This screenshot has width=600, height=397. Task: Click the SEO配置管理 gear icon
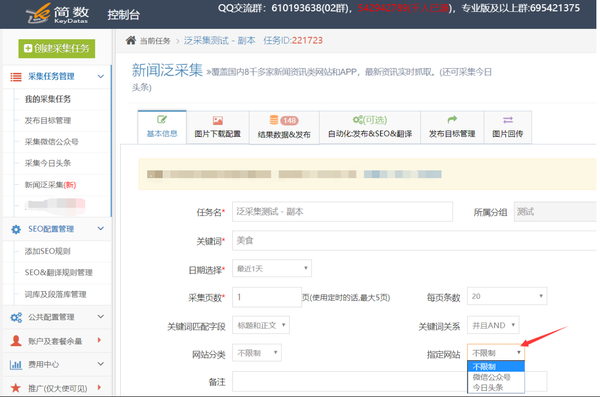[16, 229]
